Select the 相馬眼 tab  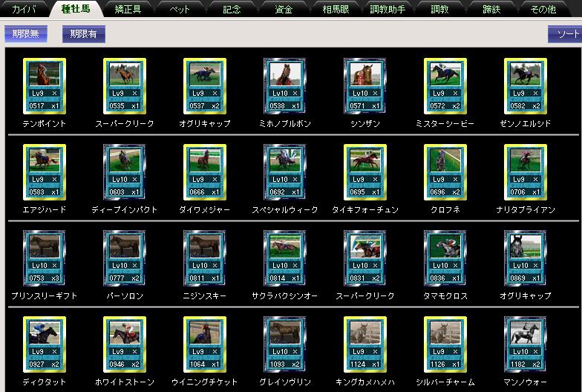click(x=336, y=9)
